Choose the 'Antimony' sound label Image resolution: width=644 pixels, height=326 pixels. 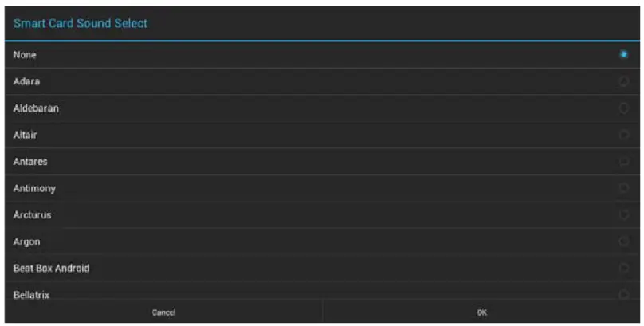(34, 188)
